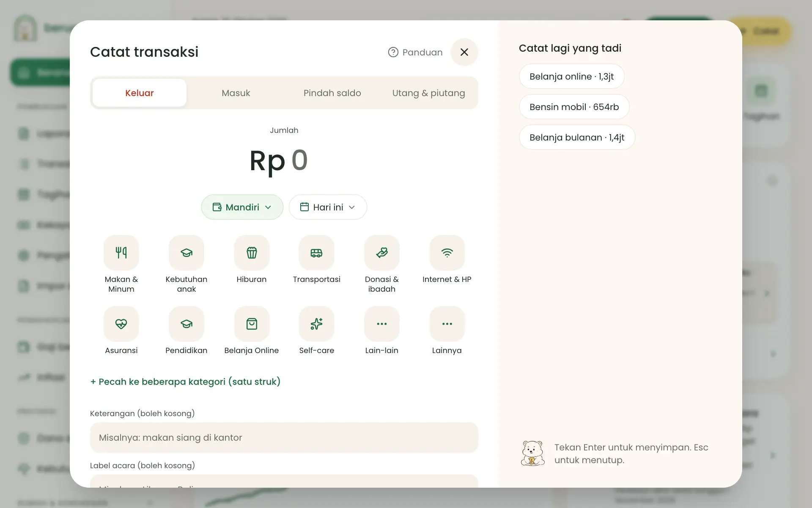812x508 pixels.
Task: Switch to the Masuk tab
Action: point(236,93)
